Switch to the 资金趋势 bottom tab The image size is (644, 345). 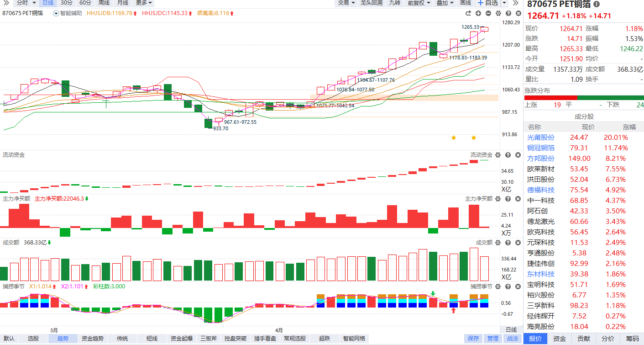point(93,339)
